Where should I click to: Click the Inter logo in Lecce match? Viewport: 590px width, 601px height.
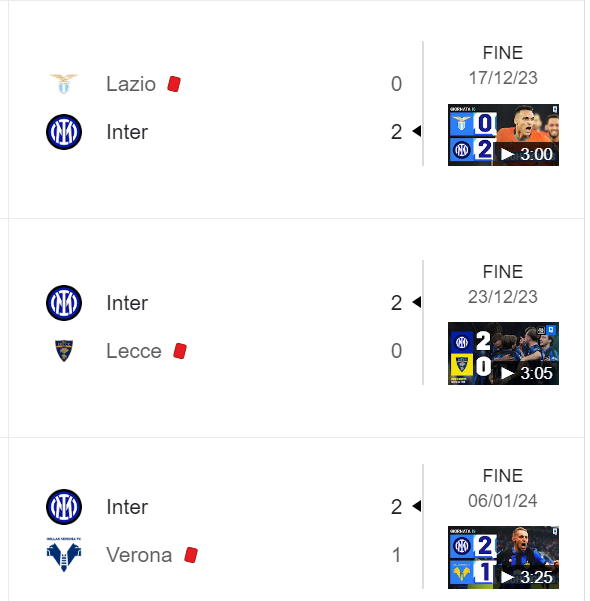pyautogui.click(x=64, y=303)
